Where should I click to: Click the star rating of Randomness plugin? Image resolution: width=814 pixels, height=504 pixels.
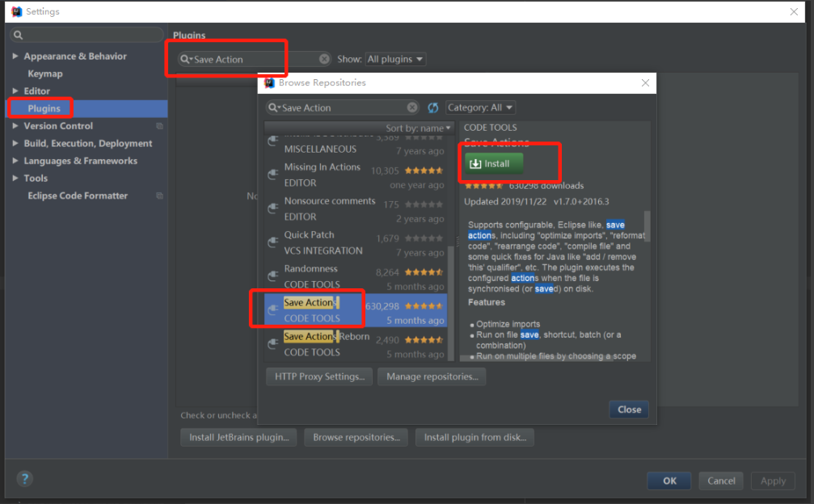pos(424,271)
